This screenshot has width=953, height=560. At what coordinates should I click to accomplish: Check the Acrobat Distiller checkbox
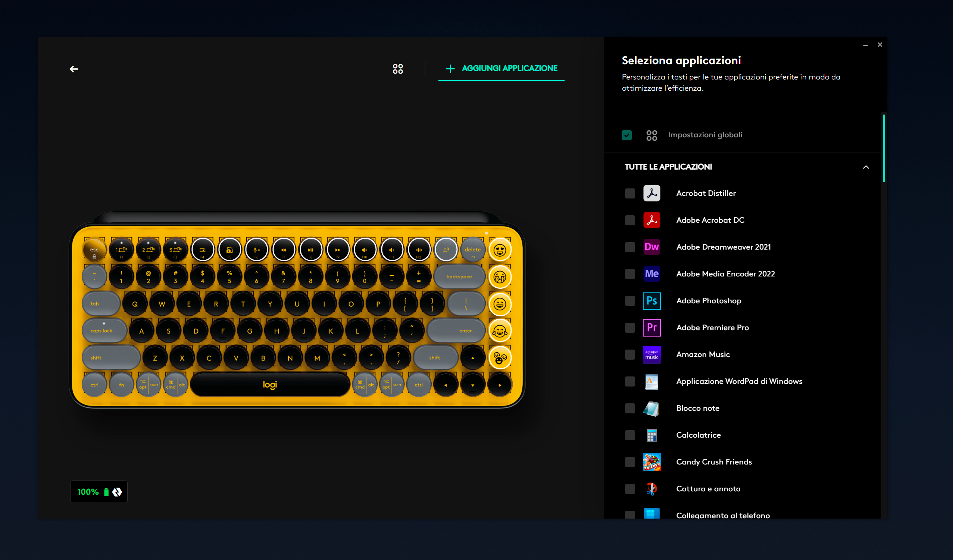click(629, 193)
